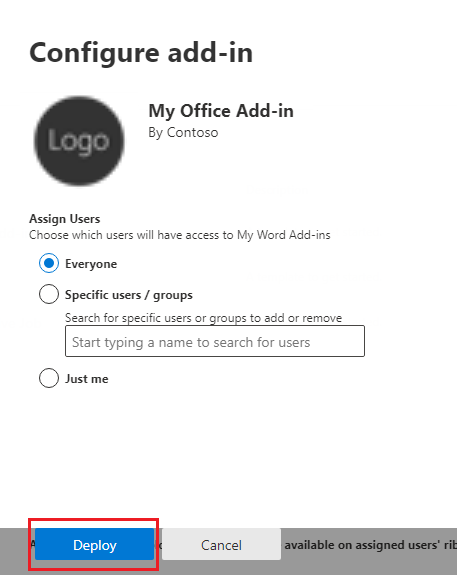Screen dimensions: 457x575
Task: Click the My Office Add-in title
Action: pyautogui.click(x=221, y=111)
